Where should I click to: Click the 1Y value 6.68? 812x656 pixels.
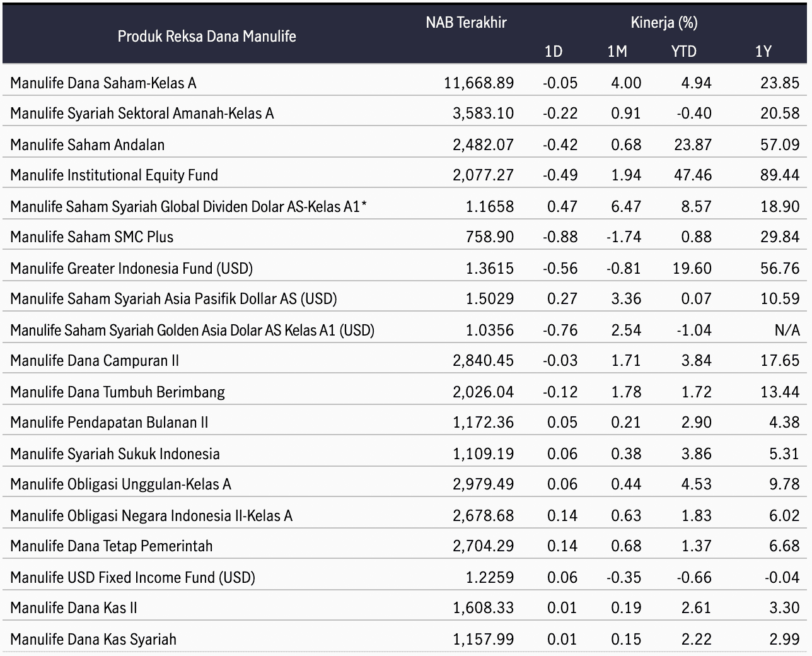[784, 546]
